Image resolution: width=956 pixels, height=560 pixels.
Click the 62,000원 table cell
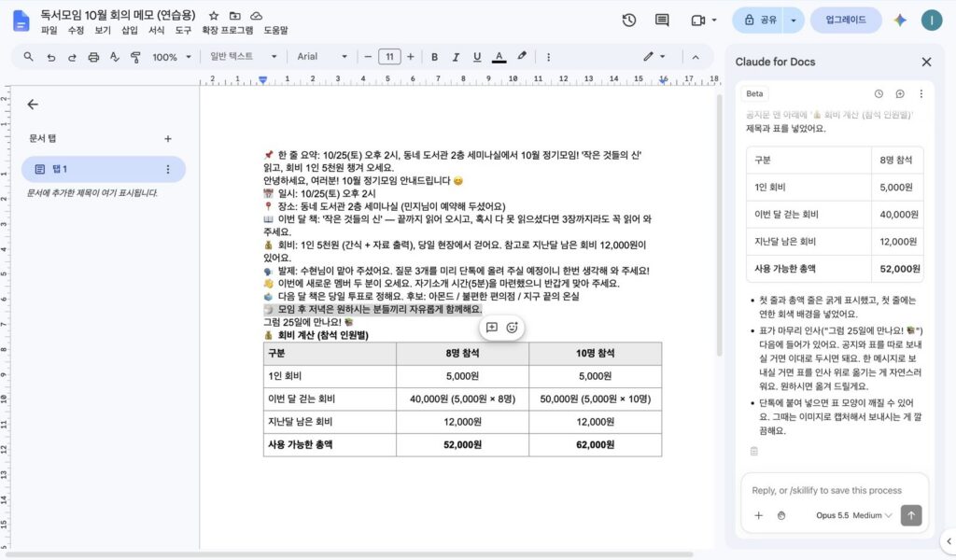[x=595, y=445]
